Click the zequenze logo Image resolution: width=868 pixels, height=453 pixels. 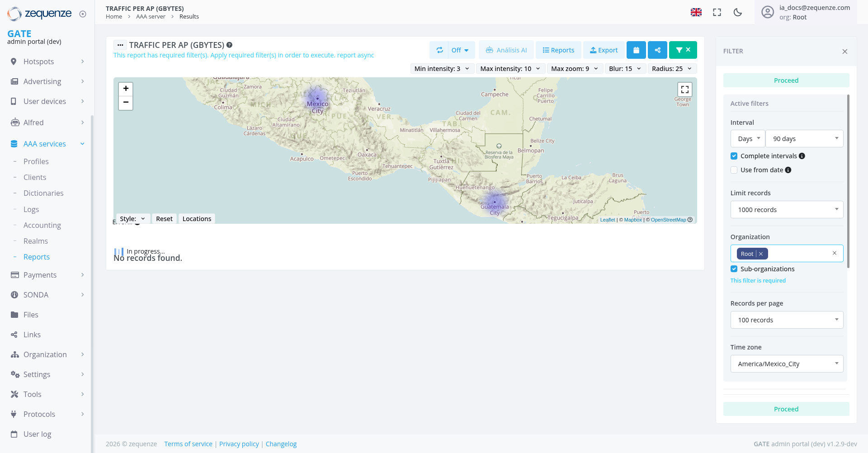(40, 14)
